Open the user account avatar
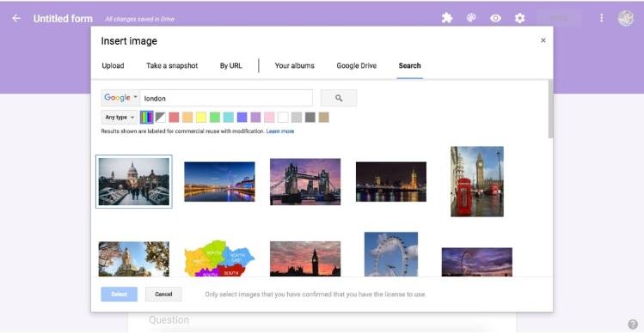Screen dimensions: 644x334 click(x=626, y=18)
